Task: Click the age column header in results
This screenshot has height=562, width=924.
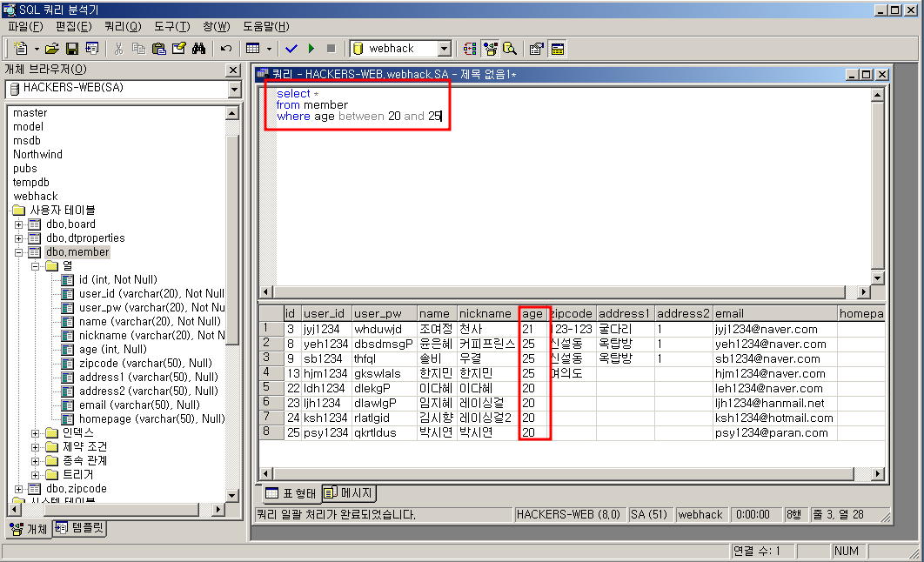Action: pyautogui.click(x=533, y=314)
